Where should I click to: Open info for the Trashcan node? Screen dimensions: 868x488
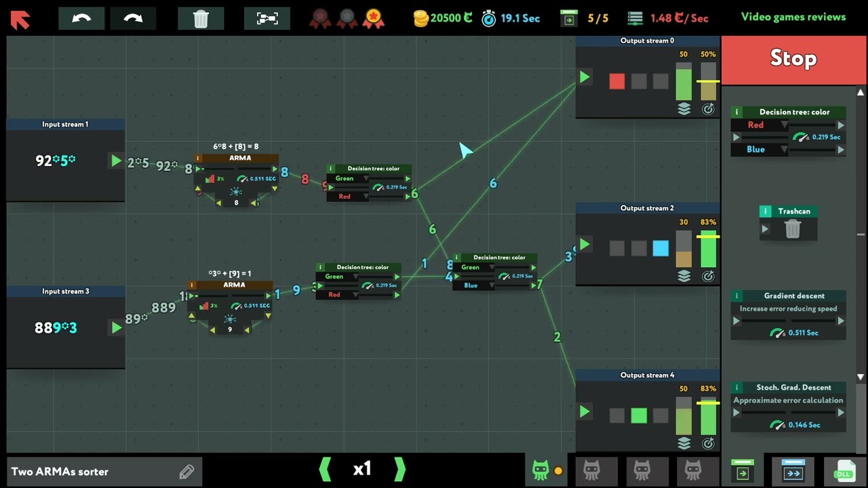coord(766,211)
